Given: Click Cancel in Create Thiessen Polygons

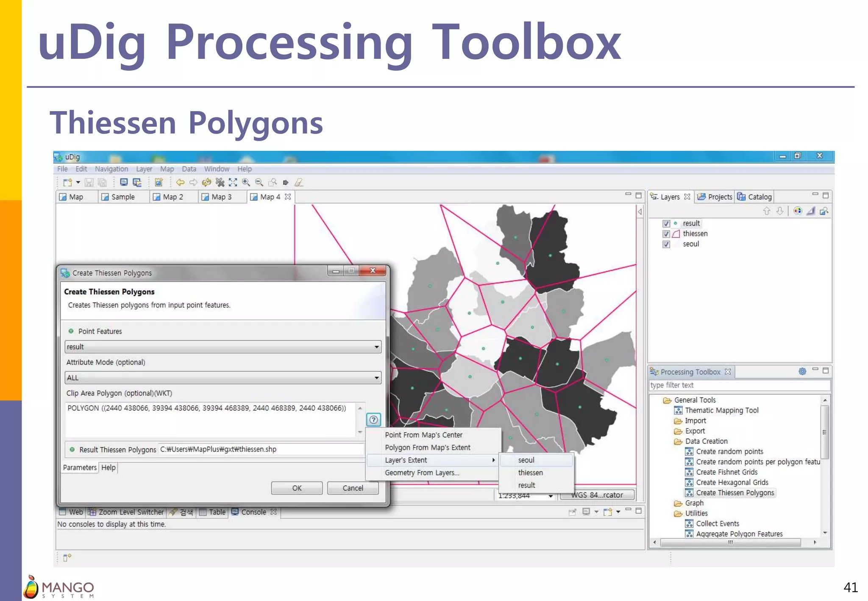Looking at the screenshot, I should click(353, 488).
